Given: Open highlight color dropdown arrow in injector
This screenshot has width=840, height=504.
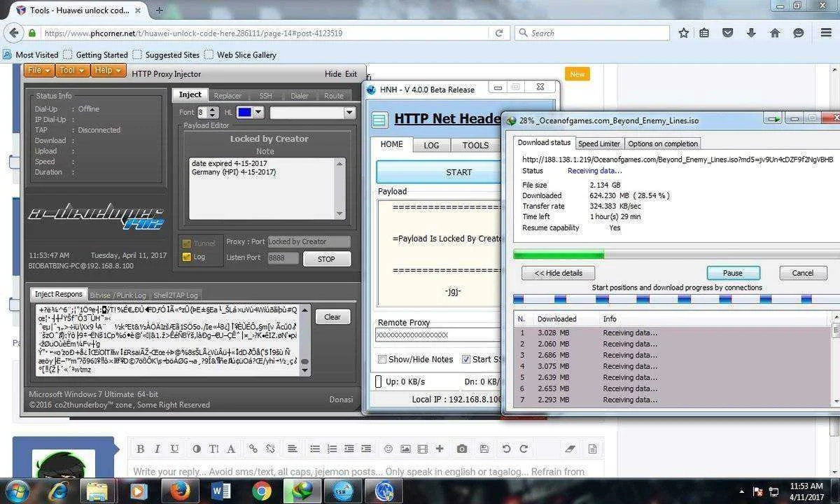Looking at the screenshot, I should (x=258, y=112).
